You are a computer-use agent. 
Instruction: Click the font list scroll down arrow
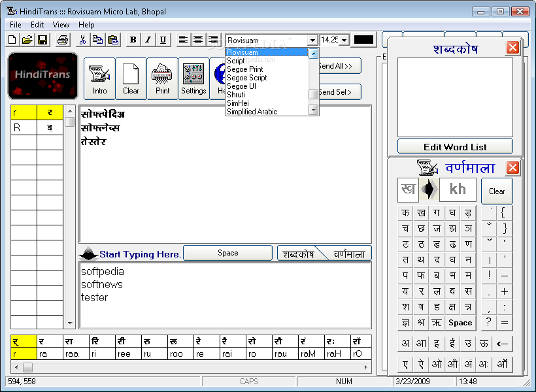click(x=314, y=110)
